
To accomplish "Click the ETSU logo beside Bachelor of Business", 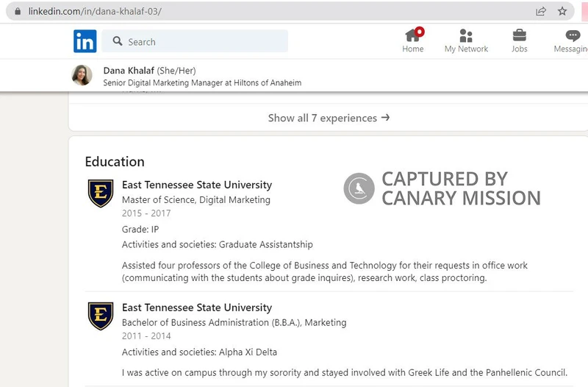I will click(101, 316).
